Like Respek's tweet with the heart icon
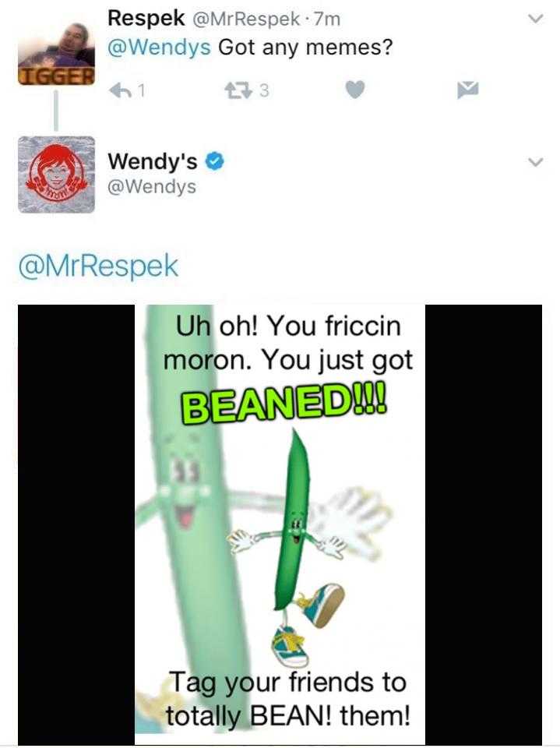 (355, 89)
